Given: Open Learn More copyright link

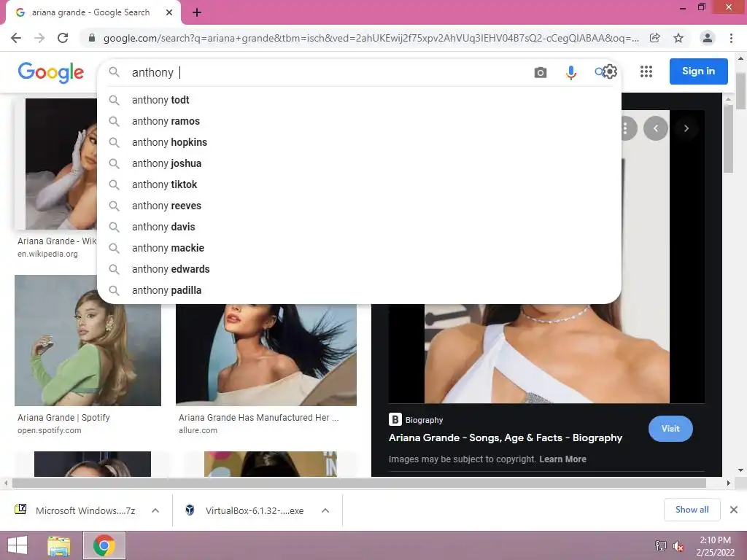Looking at the screenshot, I should (x=562, y=459).
